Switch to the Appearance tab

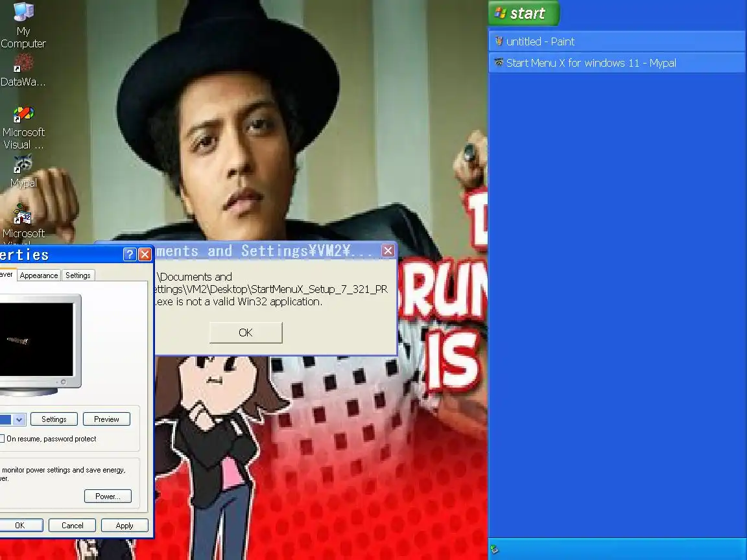tap(39, 275)
